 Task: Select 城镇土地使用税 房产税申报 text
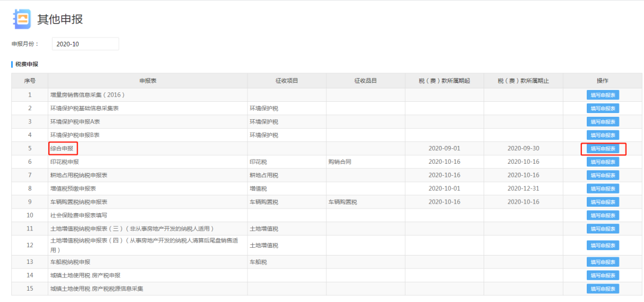click(x=85, y=275)
